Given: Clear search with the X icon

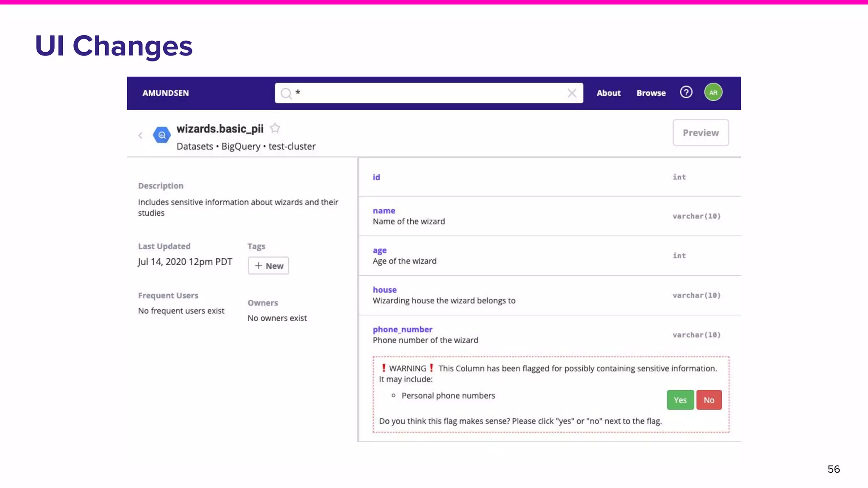Looking at the screenshot, I should (572, 93).
